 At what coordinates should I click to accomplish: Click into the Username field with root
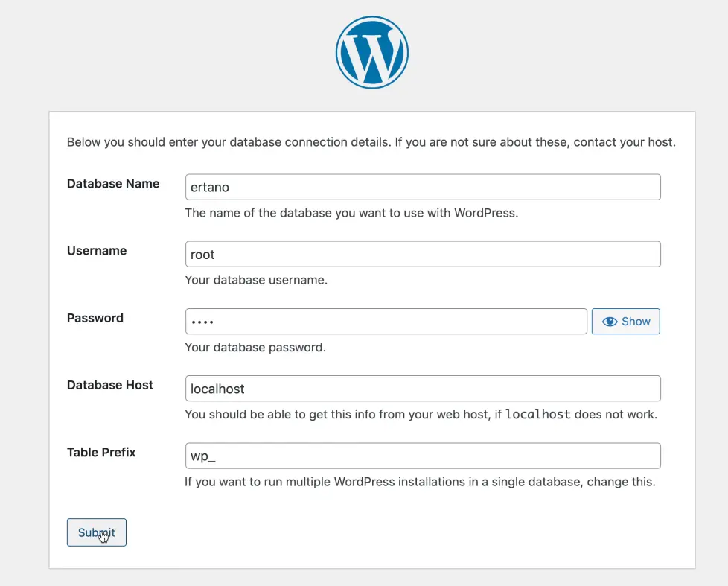click(x=422, y=255)
